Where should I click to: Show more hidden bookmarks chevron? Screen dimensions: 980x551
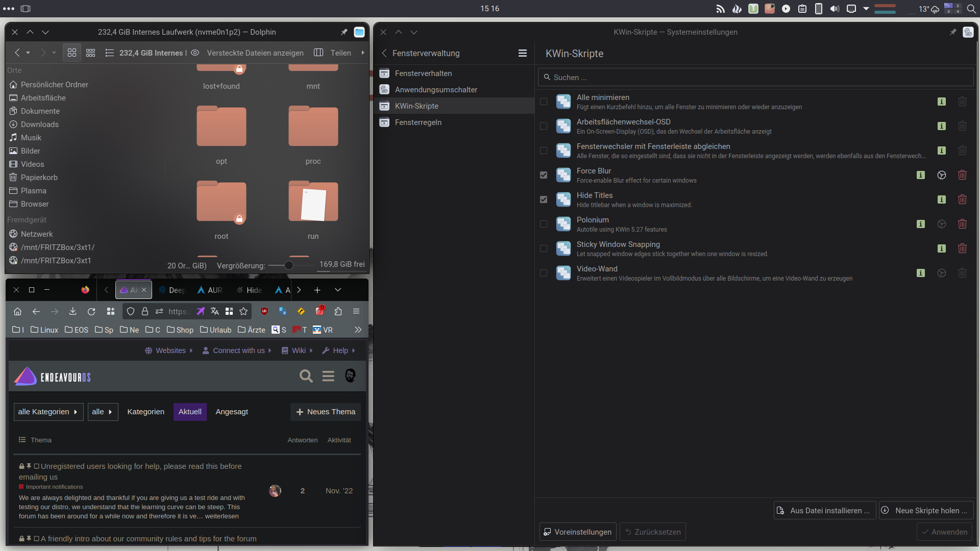358,330
